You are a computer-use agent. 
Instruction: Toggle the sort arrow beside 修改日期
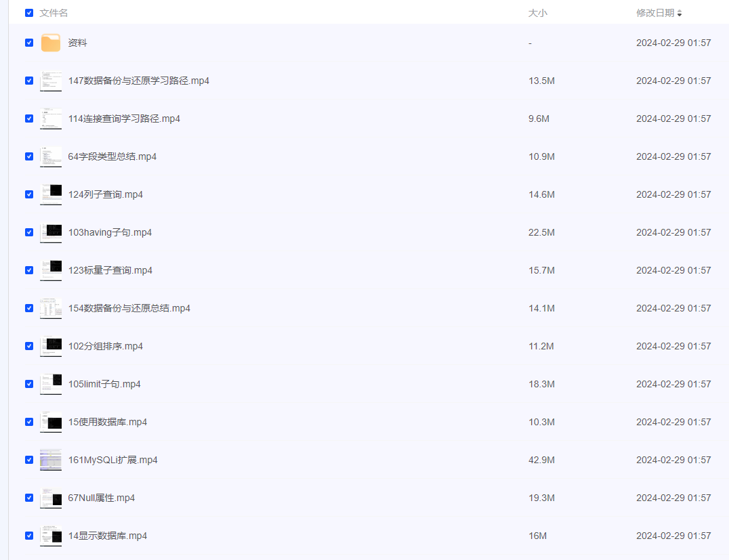(x=680, y=13)
